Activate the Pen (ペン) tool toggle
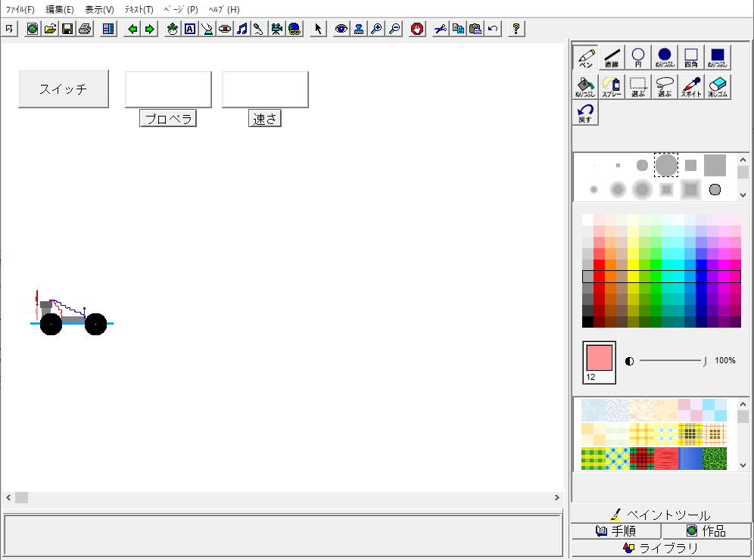The width and height of the screenshot is (754, 560). tap(585, 58)
